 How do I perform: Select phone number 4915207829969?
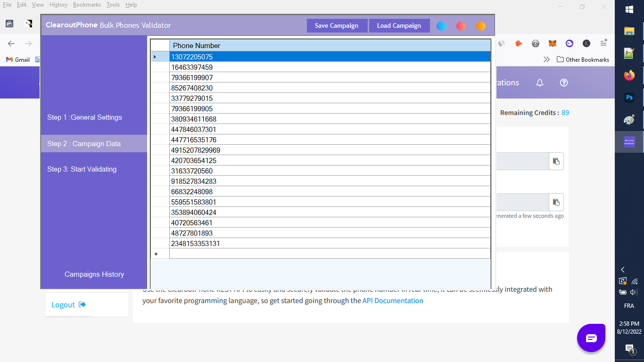point(330,150)
